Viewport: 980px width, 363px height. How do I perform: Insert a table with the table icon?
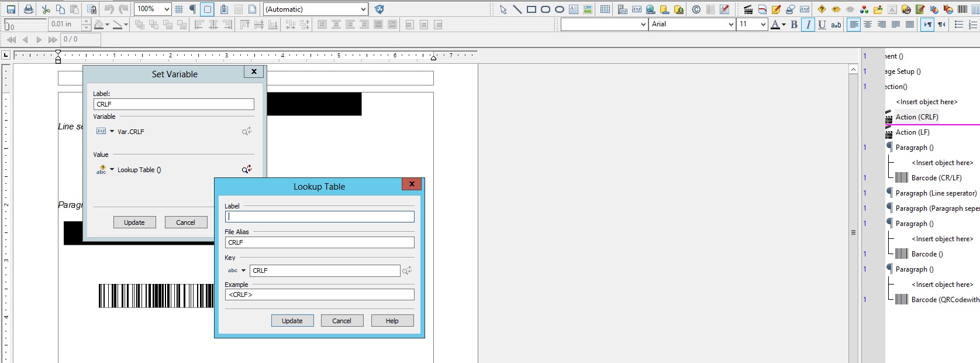click(605, 9)
